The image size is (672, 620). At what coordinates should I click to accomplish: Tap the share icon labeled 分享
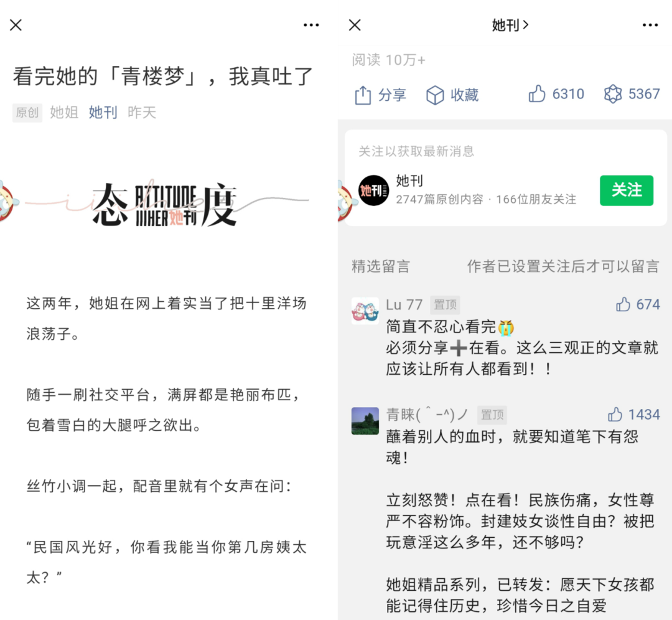click(363, 95)
